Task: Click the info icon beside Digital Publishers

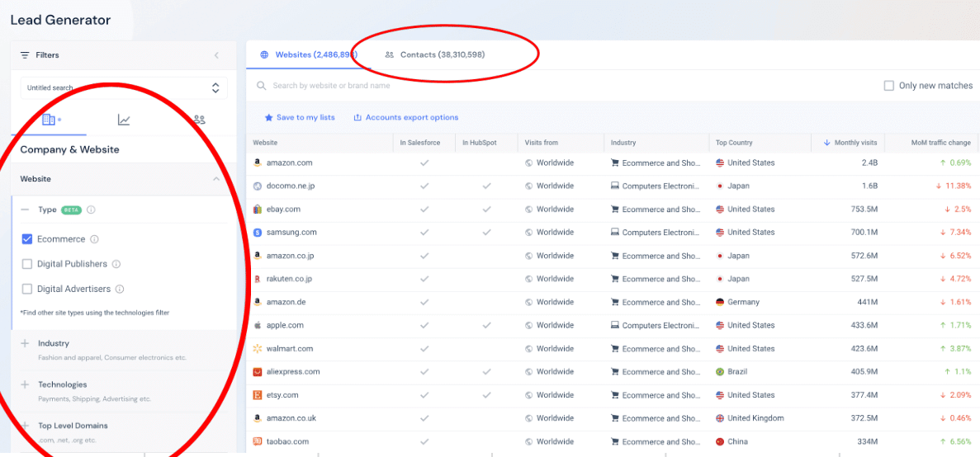Action: click(116, 264)
